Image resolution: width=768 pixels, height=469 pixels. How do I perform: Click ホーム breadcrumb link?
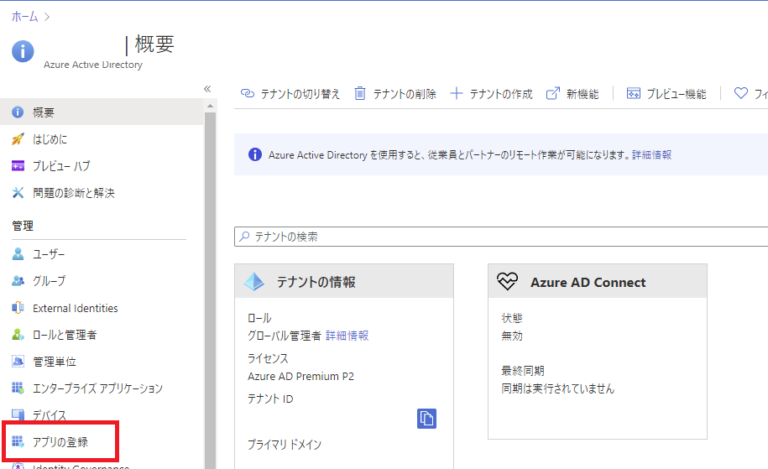(x=25, y=16)
